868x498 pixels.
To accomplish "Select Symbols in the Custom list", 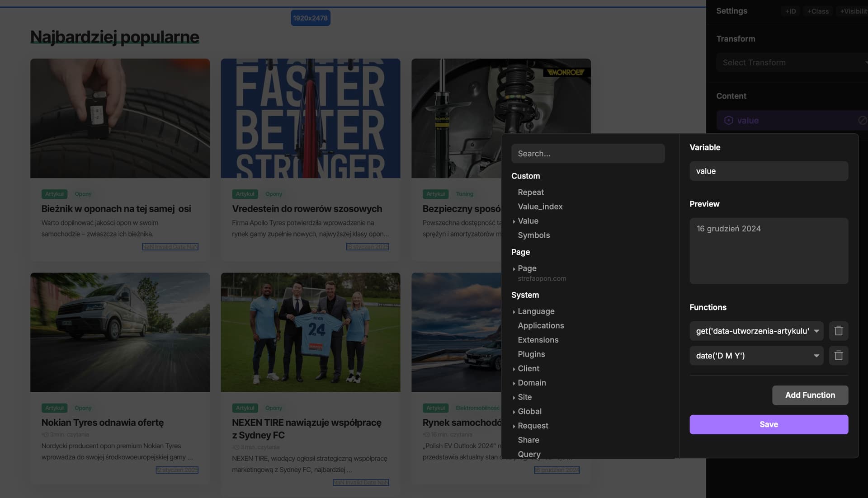I will [534, 235].
